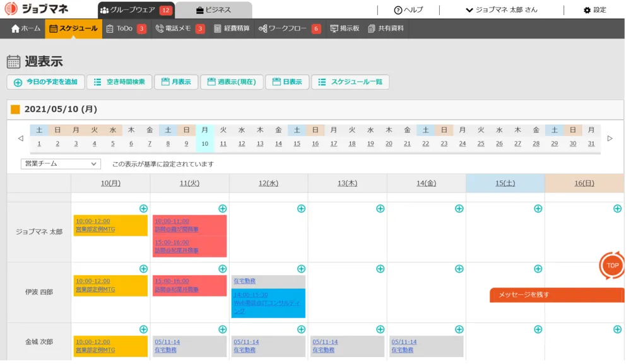The width and height of the screenshot is (631, 364).
Task: Add event for 金城 次郎 on 11(火)
Action: pyautogui.click(x=223, y=329)
